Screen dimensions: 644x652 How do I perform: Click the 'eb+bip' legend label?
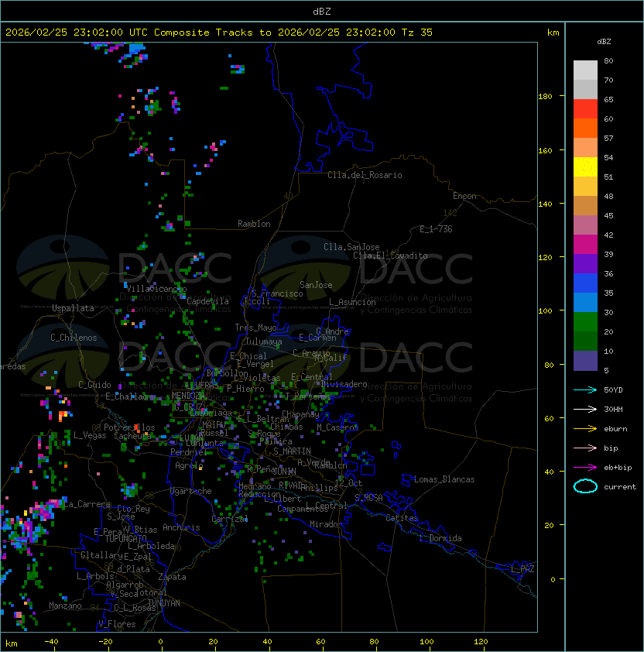coord(618,468)
